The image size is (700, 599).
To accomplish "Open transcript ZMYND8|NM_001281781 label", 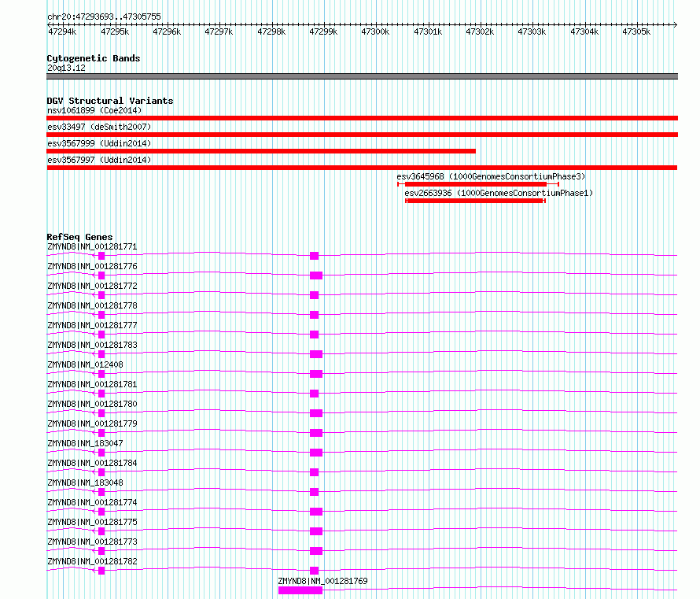I will click(x=92, y=384).
